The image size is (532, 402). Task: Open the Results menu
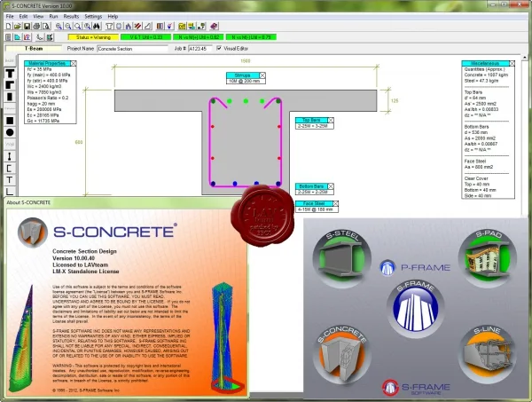(x=71, y=16)
